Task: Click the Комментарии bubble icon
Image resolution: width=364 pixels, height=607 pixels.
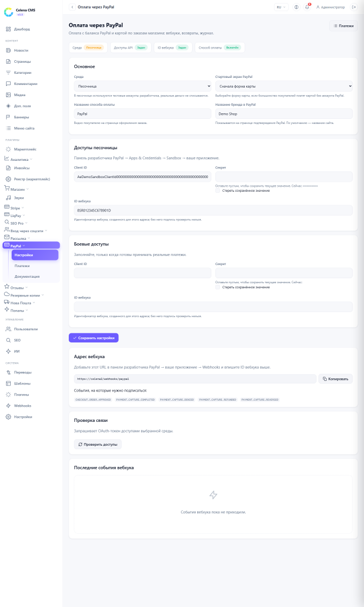Action: [x=8, y=83]
